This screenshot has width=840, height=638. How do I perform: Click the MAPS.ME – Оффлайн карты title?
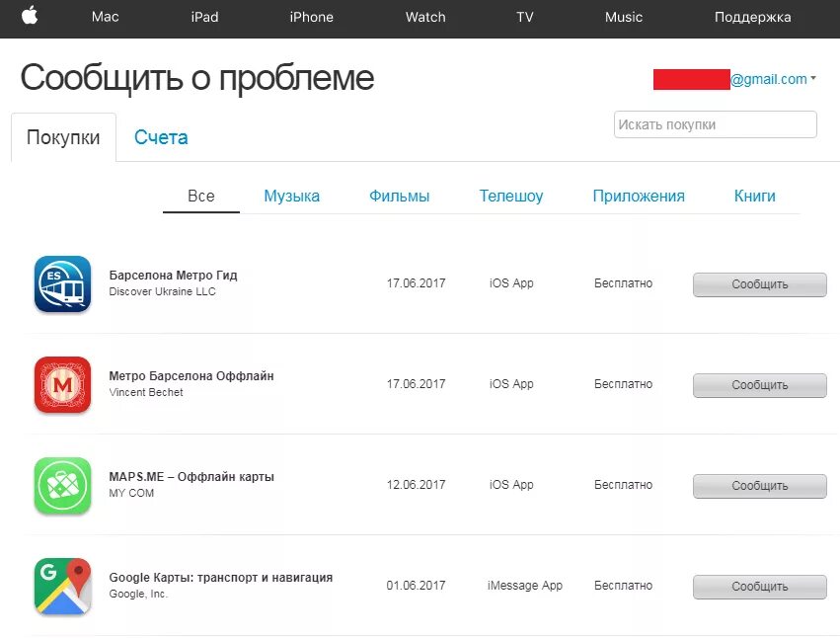pos(191,477)
